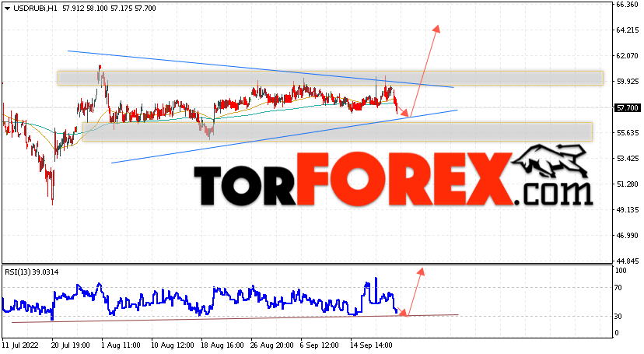Select the 10 Aug 12:00 time label
This screenshot has width=644, height=354.
click(173, 345)
